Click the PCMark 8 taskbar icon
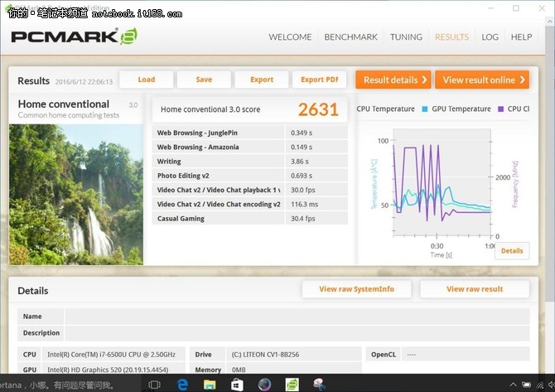The width and height of the screenshot is (555, 392). tap(292, 385)
